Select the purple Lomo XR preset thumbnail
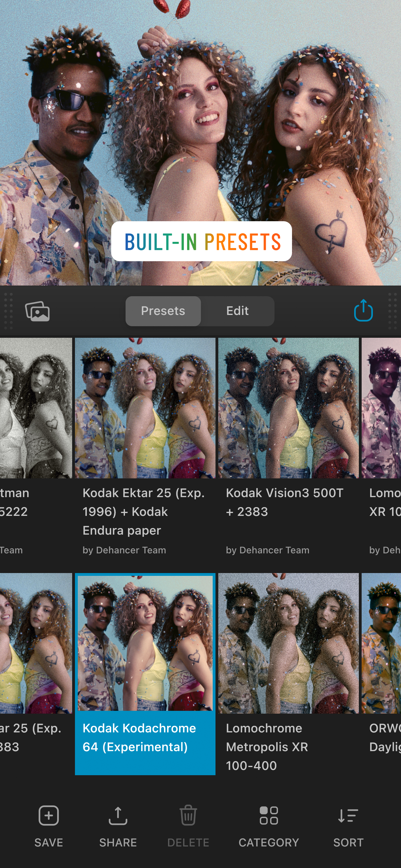The width and height of the screenshot is (401, 868). click(381, 408)
